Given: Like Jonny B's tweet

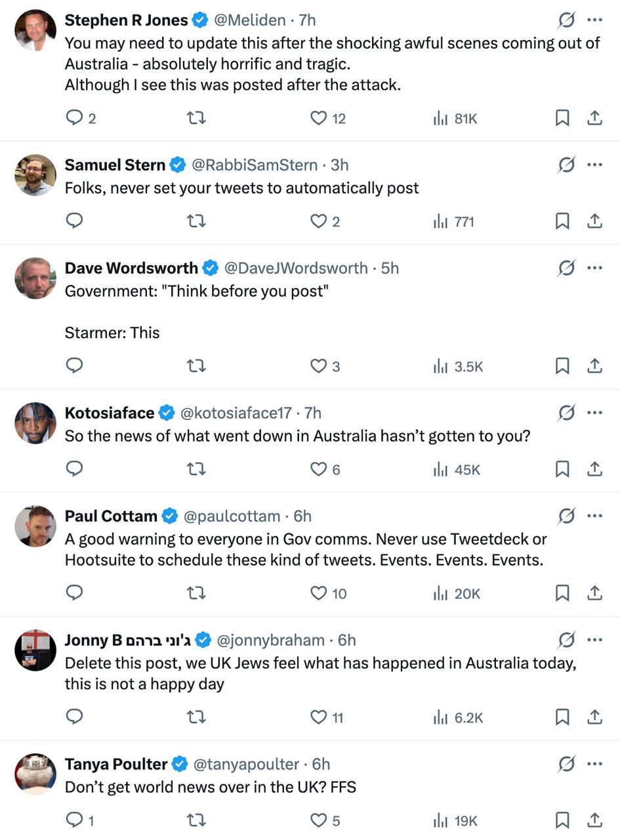Looking at the screenshot, I should point(319,717).
